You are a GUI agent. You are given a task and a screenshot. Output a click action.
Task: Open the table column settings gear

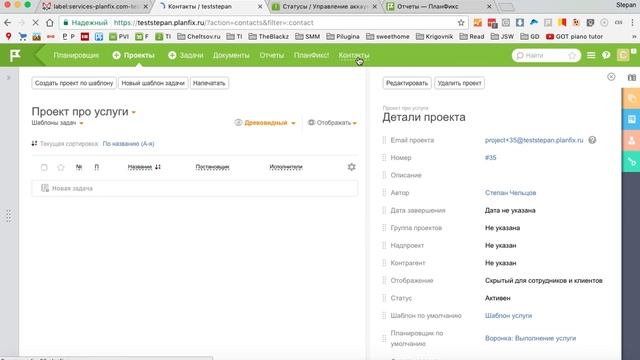(351, 167)
